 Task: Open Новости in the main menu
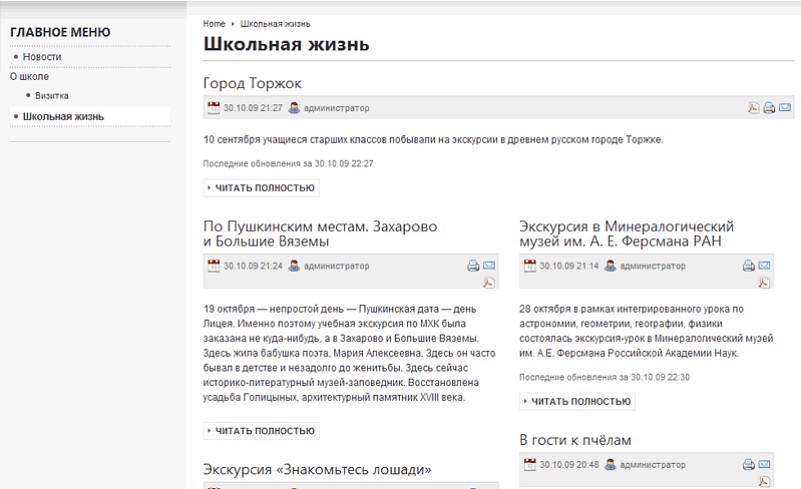42,57
